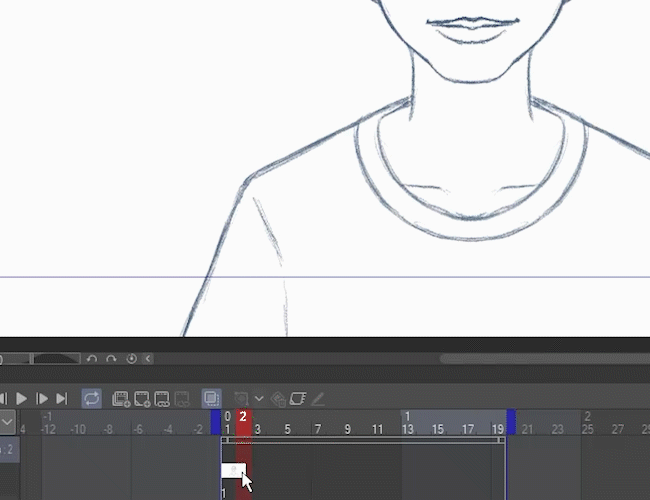
Task: Toggle onion skin display
Action: pyautogui.click(x=212, y=398)
